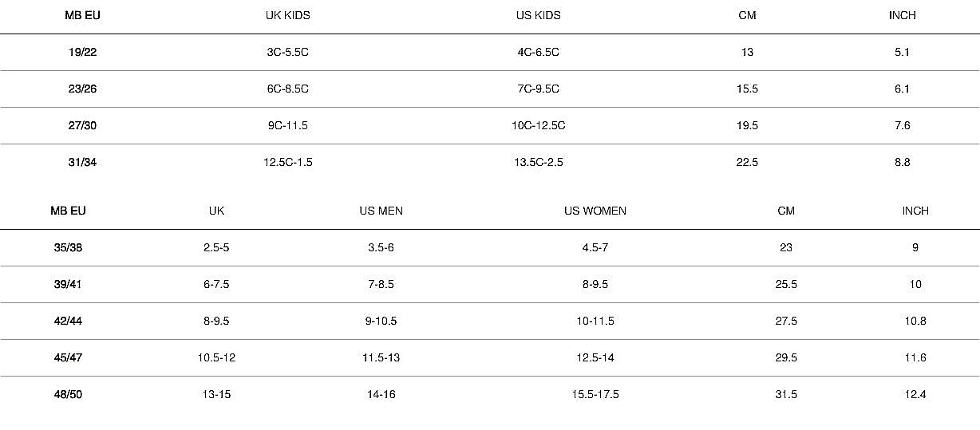Click the 15.5-17.5 US women value
The width and height of the screenshot is (980, 430).
point(595,394)
